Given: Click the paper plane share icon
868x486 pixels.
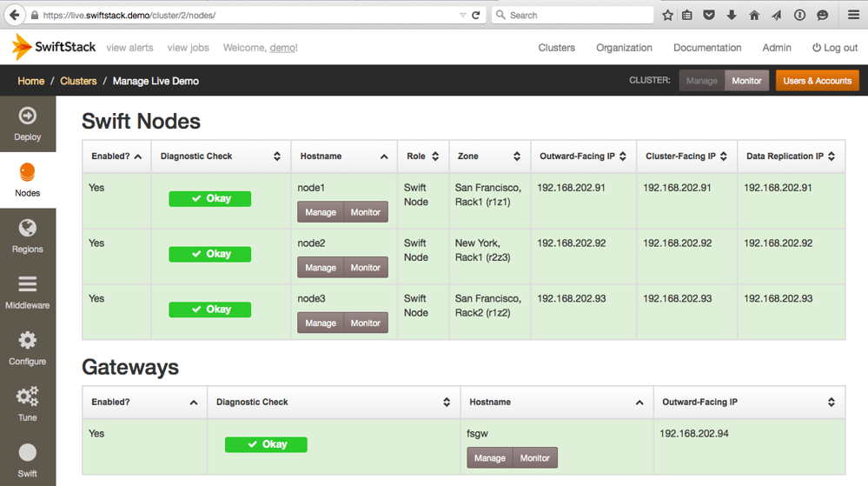Looking at the screenshot, I should point(777,15).
